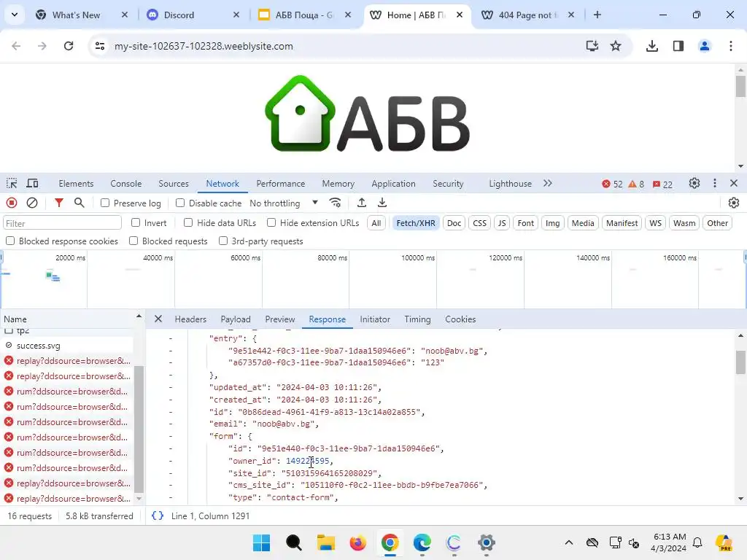Filter by WS type

[x=656, y=223]
